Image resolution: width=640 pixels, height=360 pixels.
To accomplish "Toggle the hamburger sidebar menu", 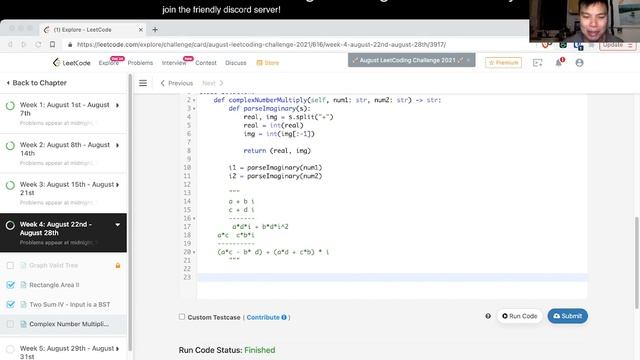I will pos(143,83).
